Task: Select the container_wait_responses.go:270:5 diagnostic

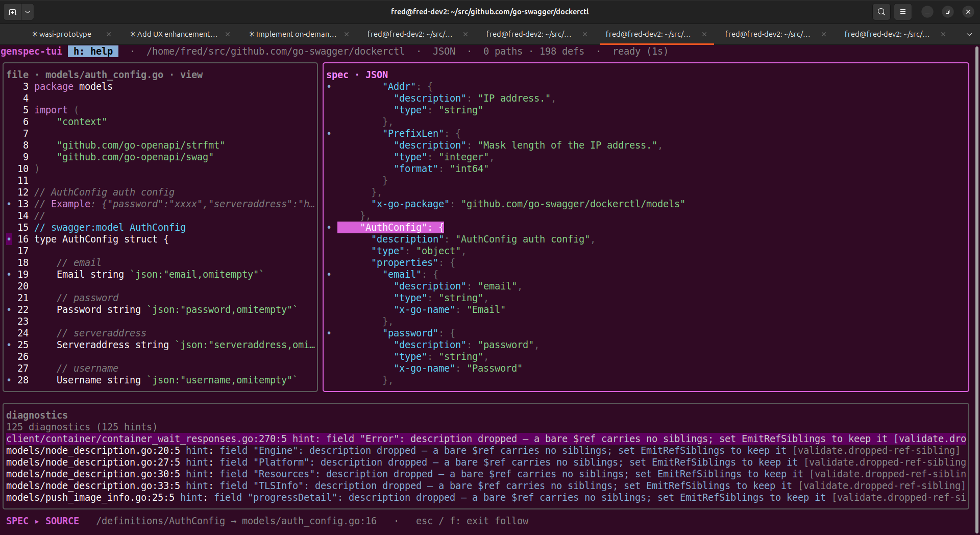Action: click(x=486, y=439)
